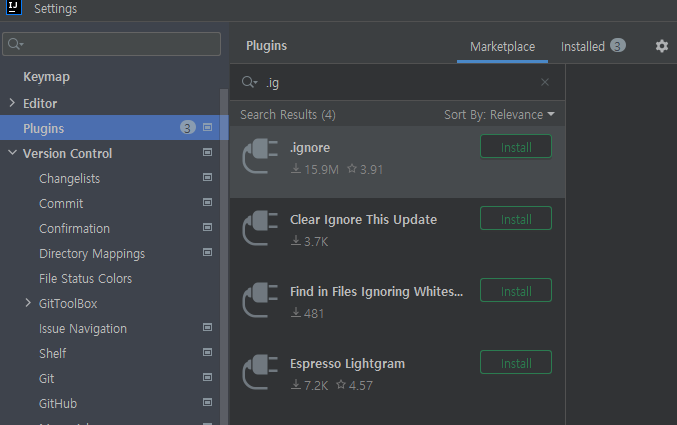Open the plugins gear settings menu
Image resolution: width=677 pixels, height=425 pixels.
[661, 46]
